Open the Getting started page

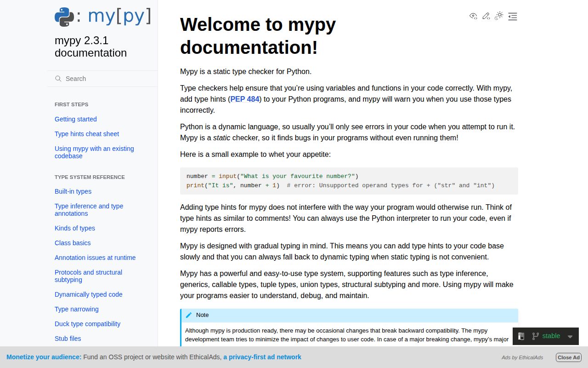click(x=76, y=119)
